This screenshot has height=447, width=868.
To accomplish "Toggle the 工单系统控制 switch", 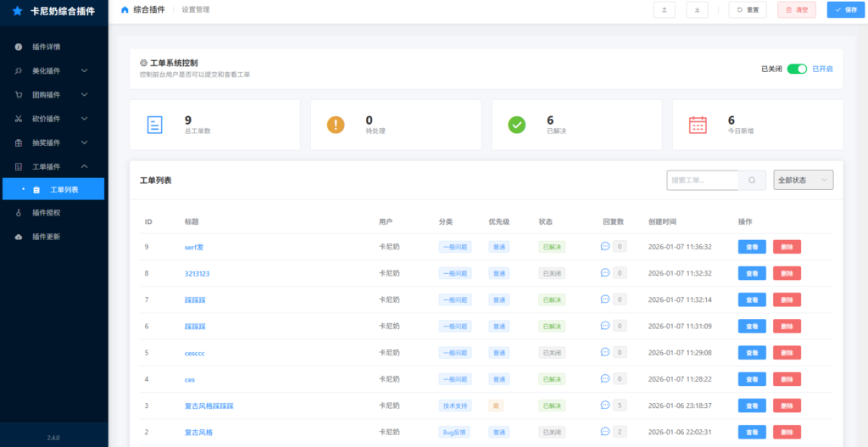I will pos(796,69).
